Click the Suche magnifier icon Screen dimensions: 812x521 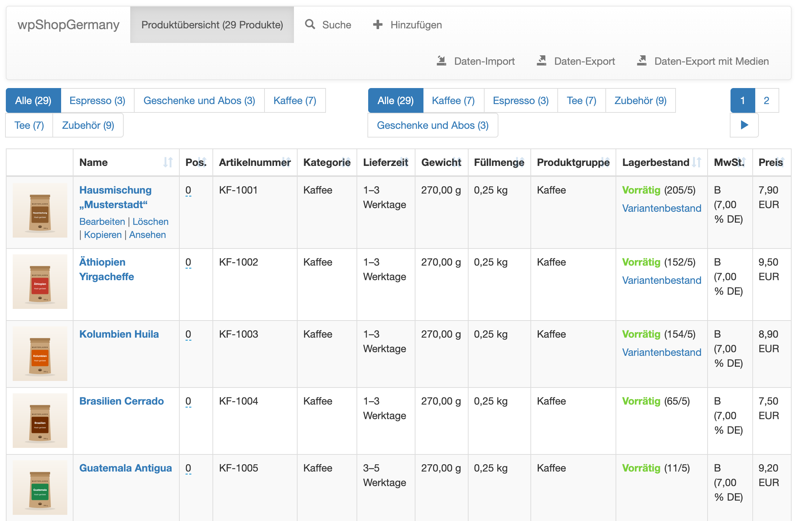(310, 24)
